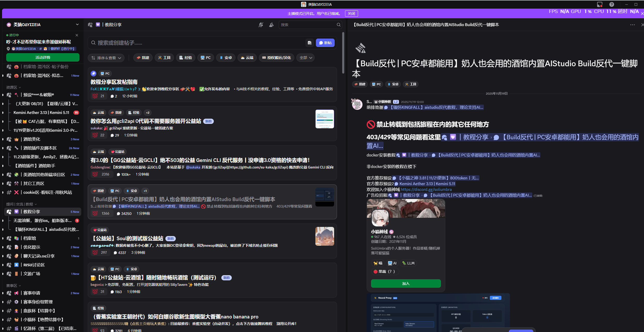Toggle the 搭建 tag filter
The height and width of the screenshot is (332, 644).
click(x=143, y=58)
